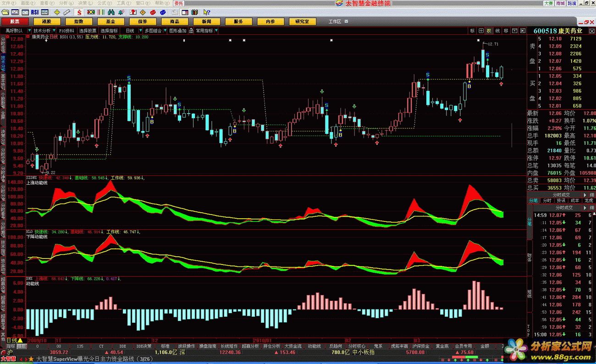Switch to the 债券 tab
The image size is (596, 364).
143,22
